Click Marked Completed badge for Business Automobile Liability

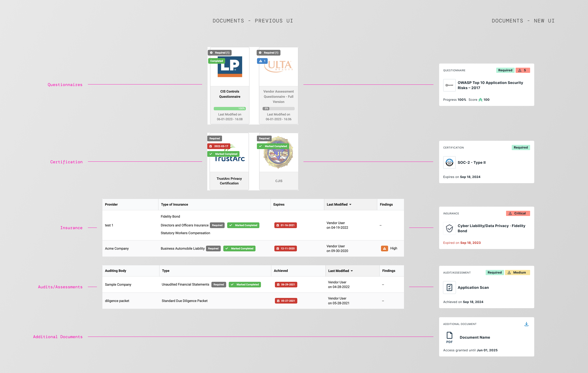pos(239,248)
